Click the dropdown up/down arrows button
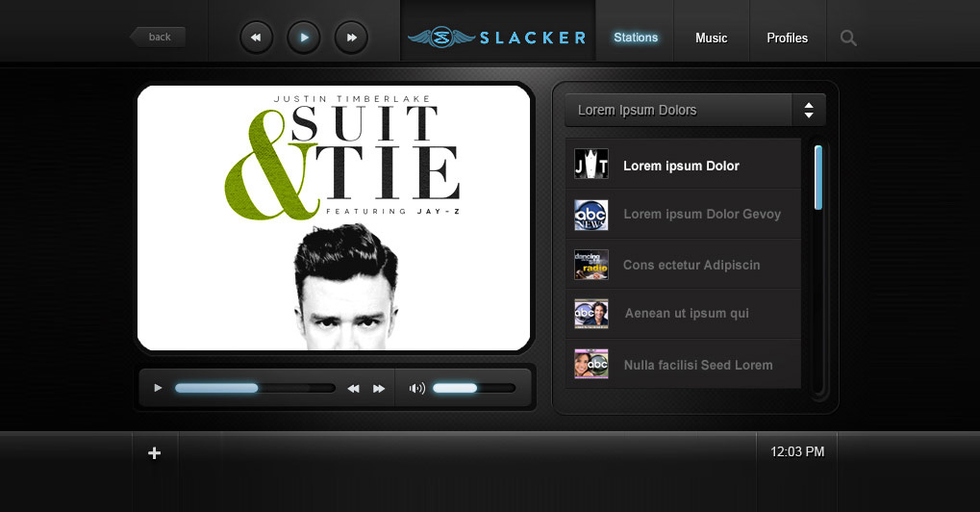980x512 pixels. 809,110
